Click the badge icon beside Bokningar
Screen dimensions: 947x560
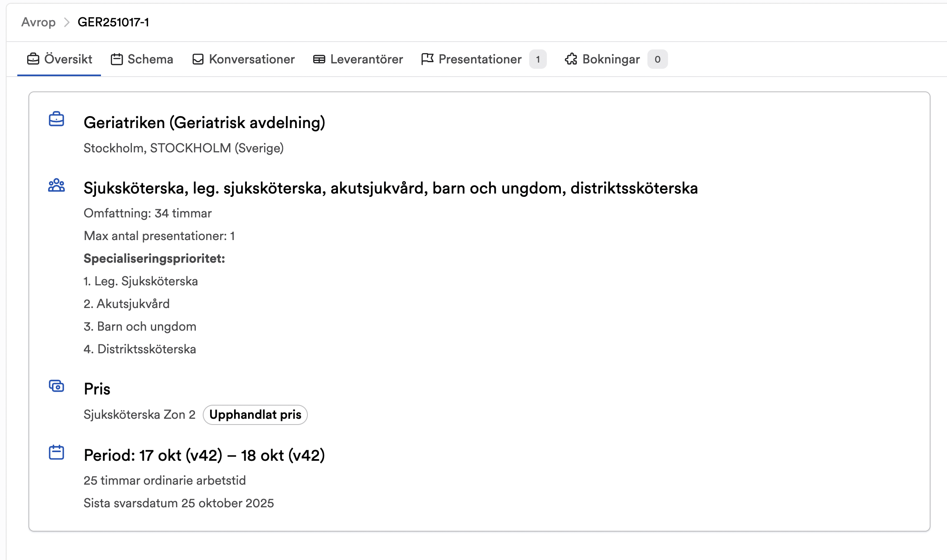571,59
